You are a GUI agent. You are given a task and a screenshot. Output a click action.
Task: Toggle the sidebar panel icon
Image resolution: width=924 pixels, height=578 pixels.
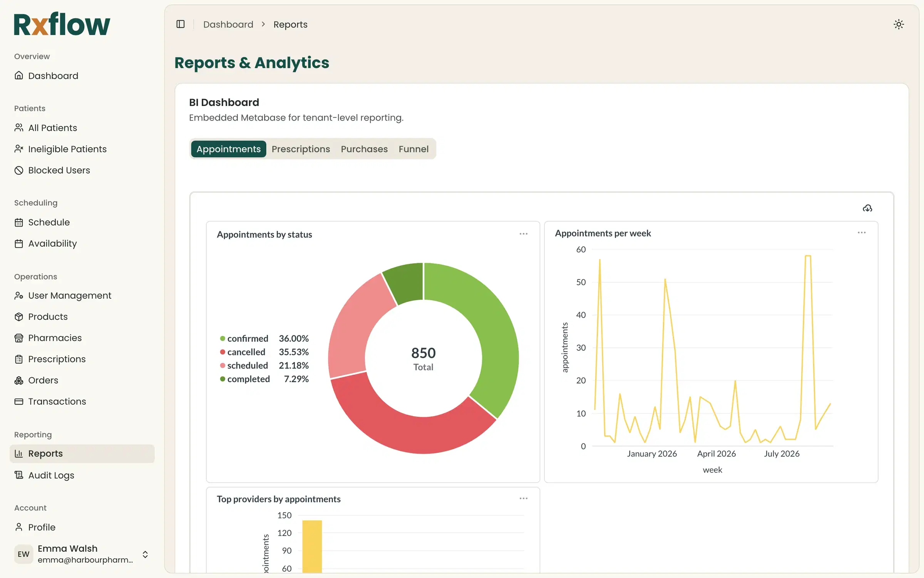coord(181,24)
